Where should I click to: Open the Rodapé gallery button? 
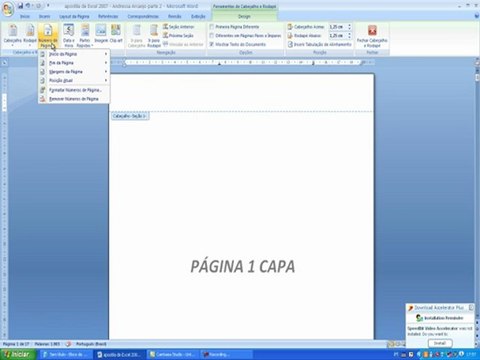click(x=30, y=35)
